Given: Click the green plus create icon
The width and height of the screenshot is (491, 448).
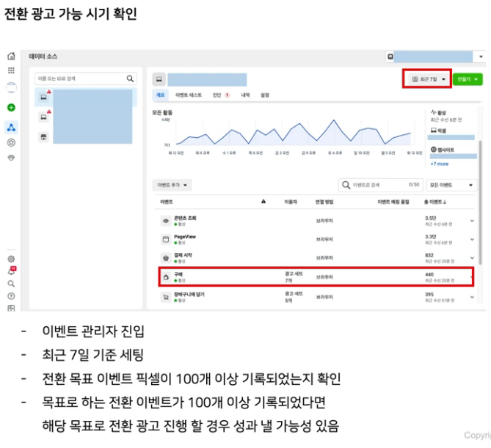Looking at the screenshot, I should (11, 108).
